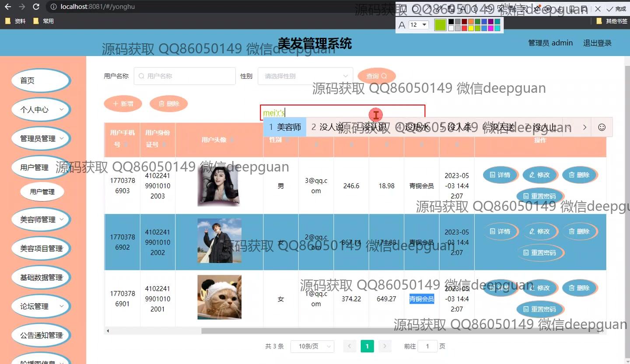The width and height of the screenshot is (630, 364).
Task: Reload the browser page
Action: [36, 7]
